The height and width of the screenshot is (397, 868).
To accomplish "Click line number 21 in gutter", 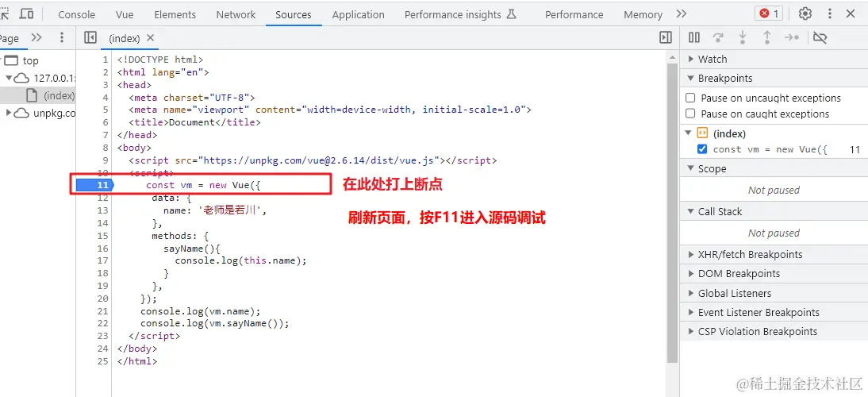I will tap(102, 310).
